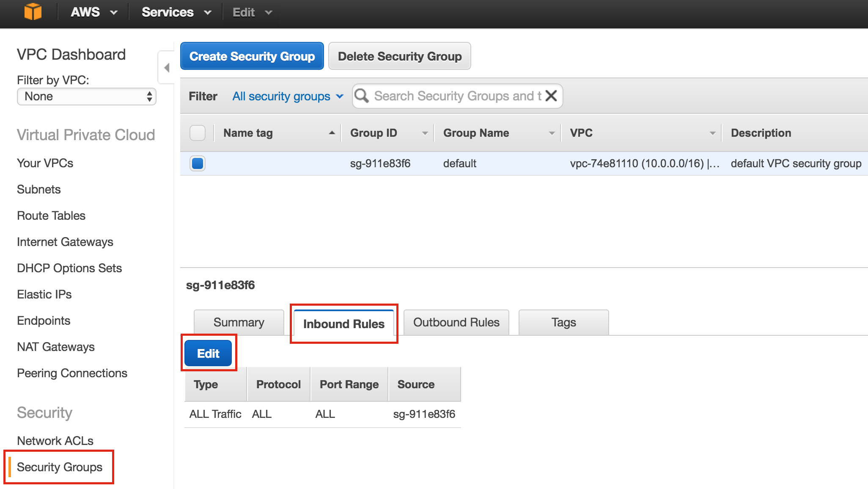Click the AWS orange cube logo

[x=33, y=12]
